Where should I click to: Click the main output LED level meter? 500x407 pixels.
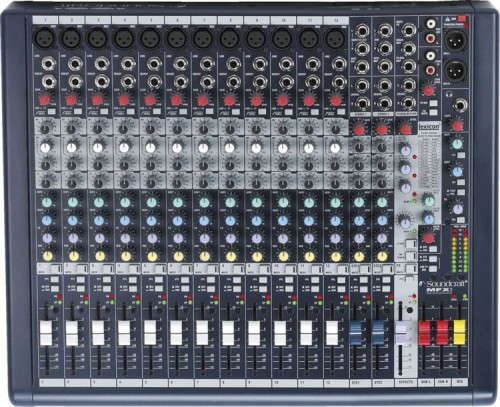point(459,250)
